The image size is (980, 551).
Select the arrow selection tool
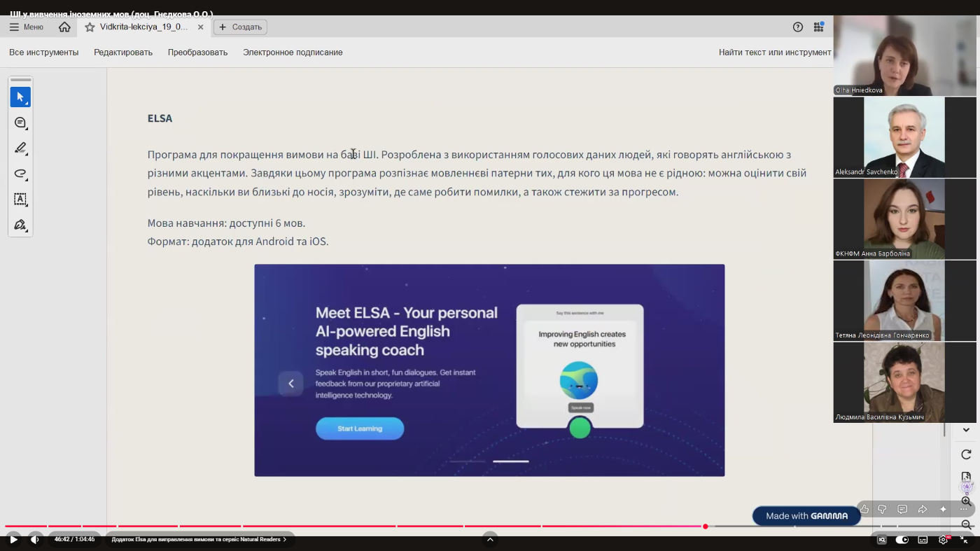coord(20,97)
